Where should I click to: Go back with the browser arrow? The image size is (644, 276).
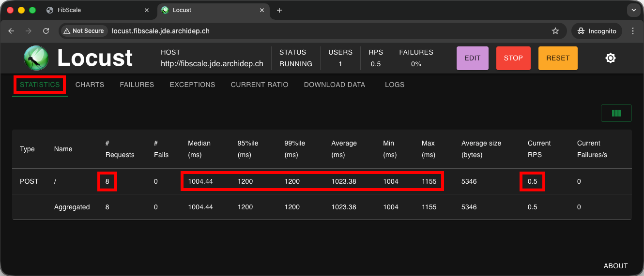tap(12, 31)
